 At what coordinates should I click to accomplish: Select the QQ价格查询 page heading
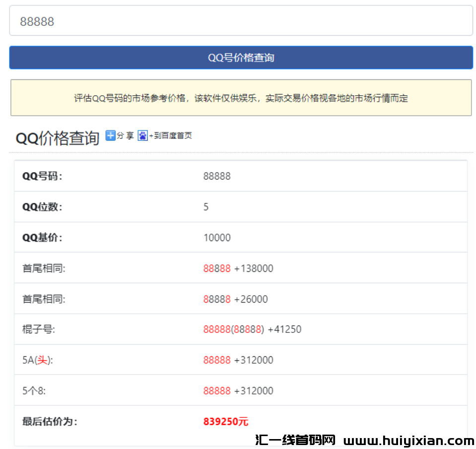57,134
